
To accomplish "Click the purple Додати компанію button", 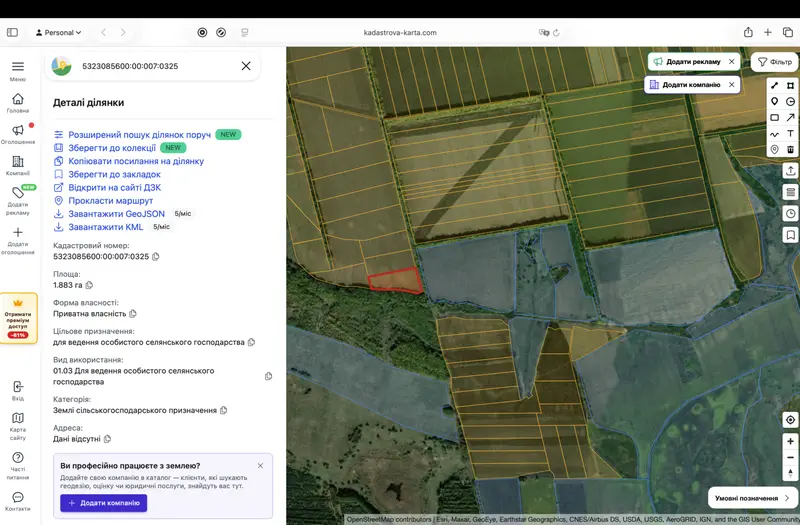I will coord(104,503).
